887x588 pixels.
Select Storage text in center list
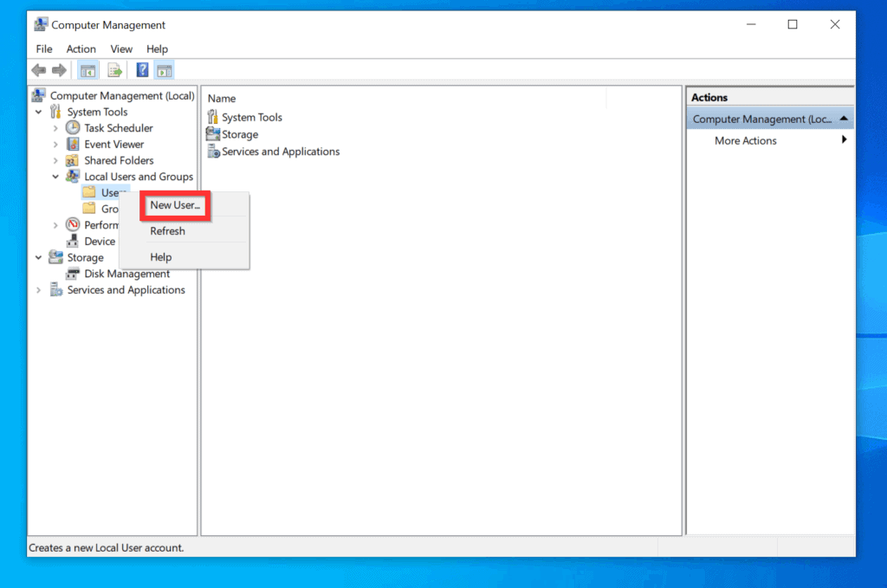pos(240,134)
